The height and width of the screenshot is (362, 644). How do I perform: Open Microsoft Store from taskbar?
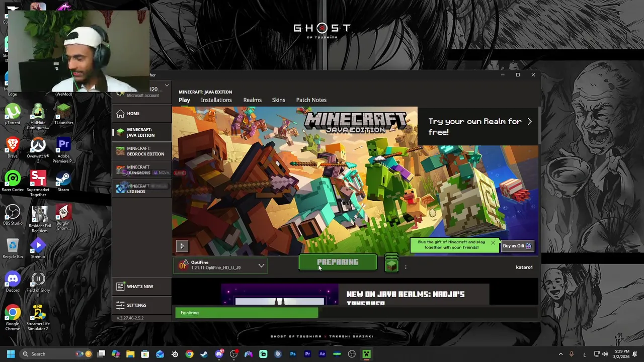[145, 354]
